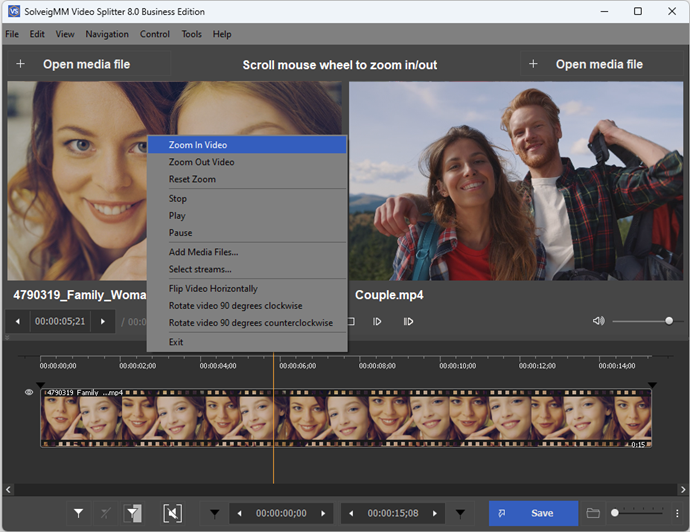Adjust the volume slider handle
690x532 pixels.
click(x=669, y=321)
